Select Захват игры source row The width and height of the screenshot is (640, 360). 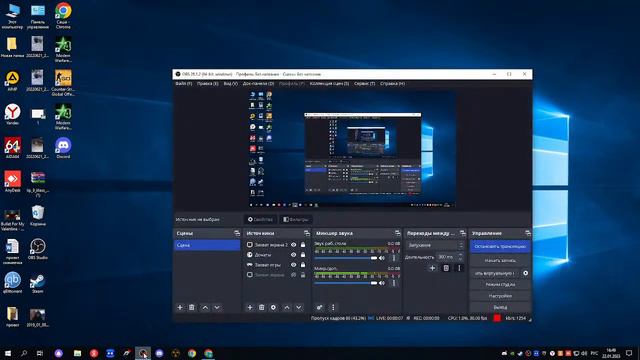tap(276, 265)
